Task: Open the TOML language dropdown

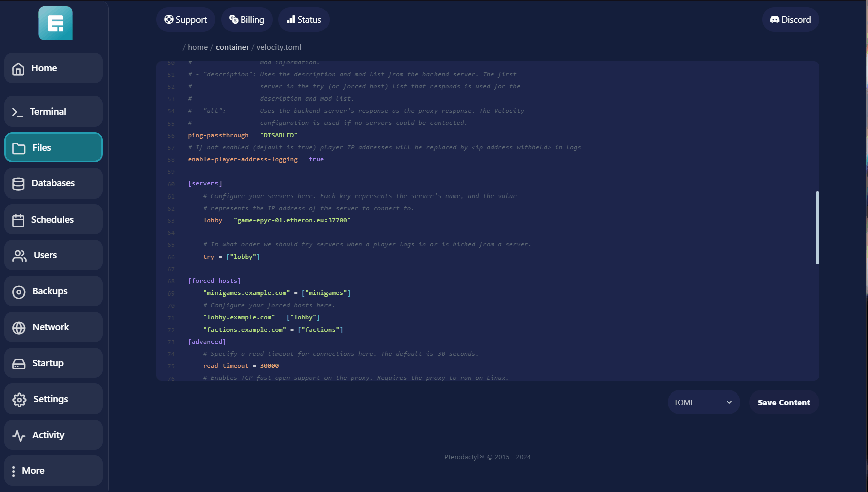Action: click(703, 403)
